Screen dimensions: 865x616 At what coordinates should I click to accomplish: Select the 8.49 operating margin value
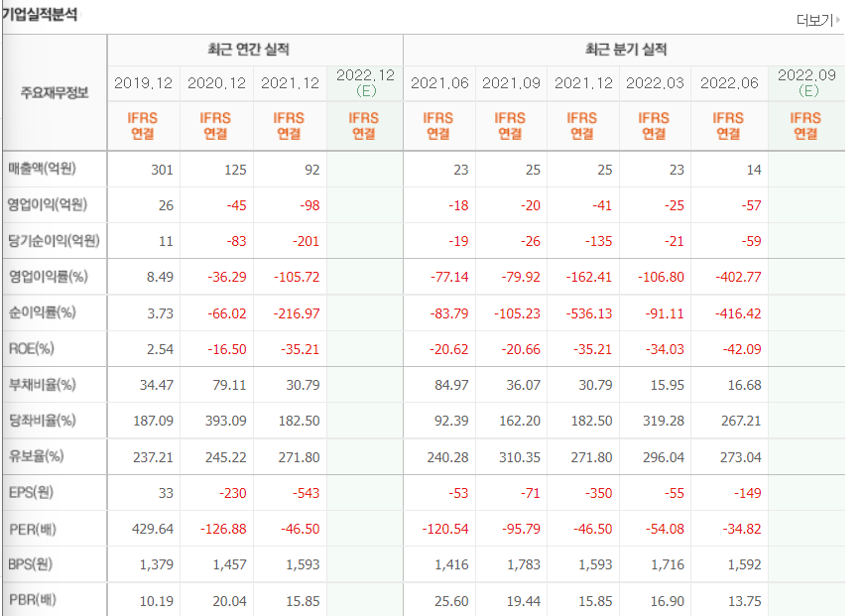160,277
